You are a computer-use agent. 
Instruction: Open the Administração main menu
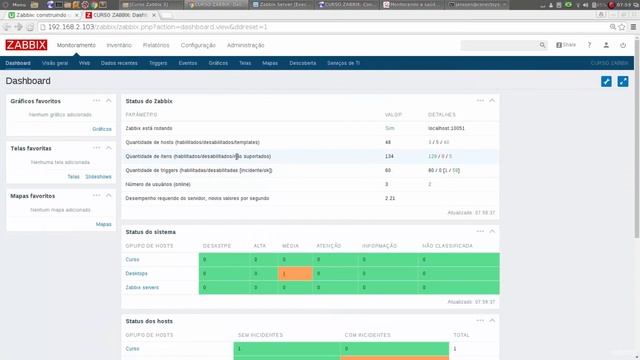coord(246,45)
